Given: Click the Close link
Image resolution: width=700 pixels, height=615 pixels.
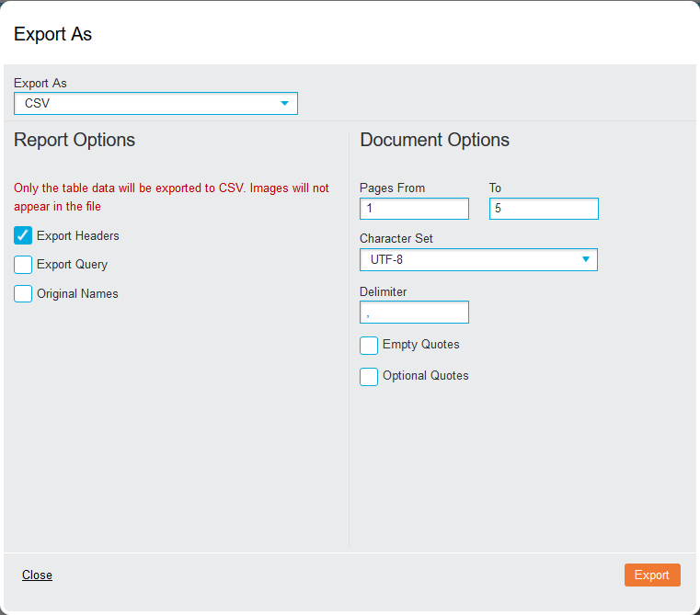Looking at the screenshot, I should [x=37, y=575].
